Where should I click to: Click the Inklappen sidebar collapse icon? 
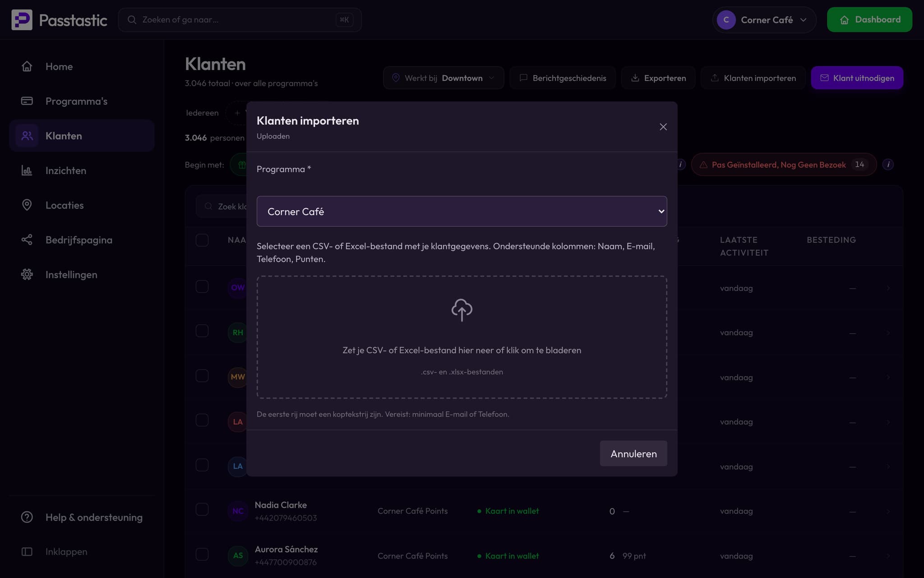[x=27, y=552]
